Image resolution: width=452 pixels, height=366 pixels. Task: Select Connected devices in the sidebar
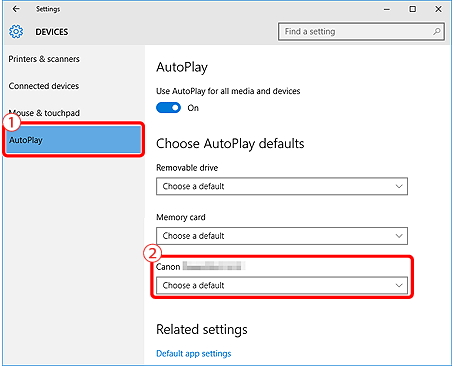point(44,86)
